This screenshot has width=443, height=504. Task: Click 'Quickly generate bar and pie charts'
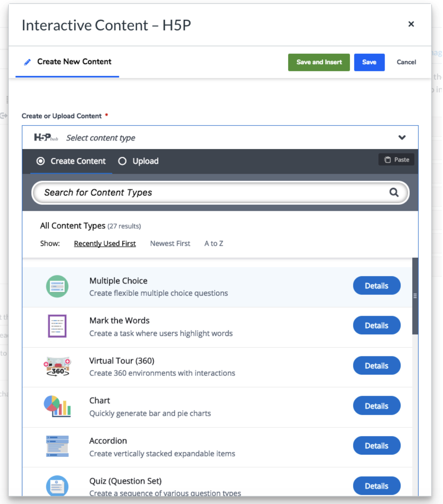point(150,414)
